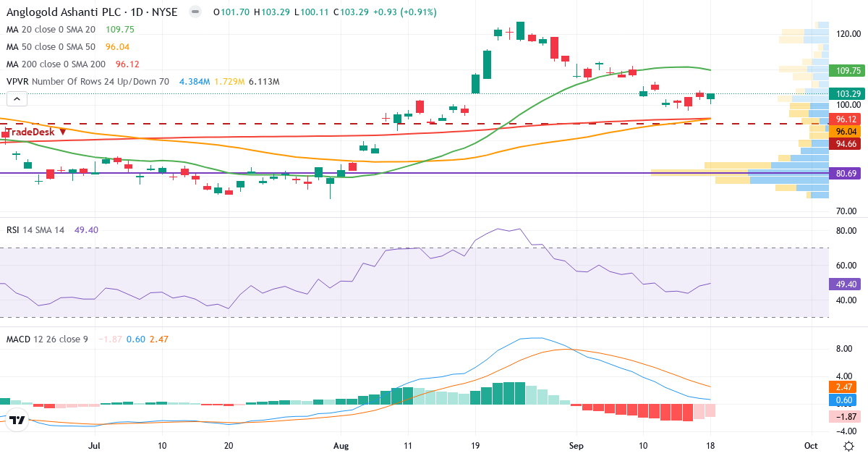Click the VPVR 1.729M down volume value
Image resolution: width=868 pixels, height=456 pixels.
pyautogui.click(x=230, y=82)
